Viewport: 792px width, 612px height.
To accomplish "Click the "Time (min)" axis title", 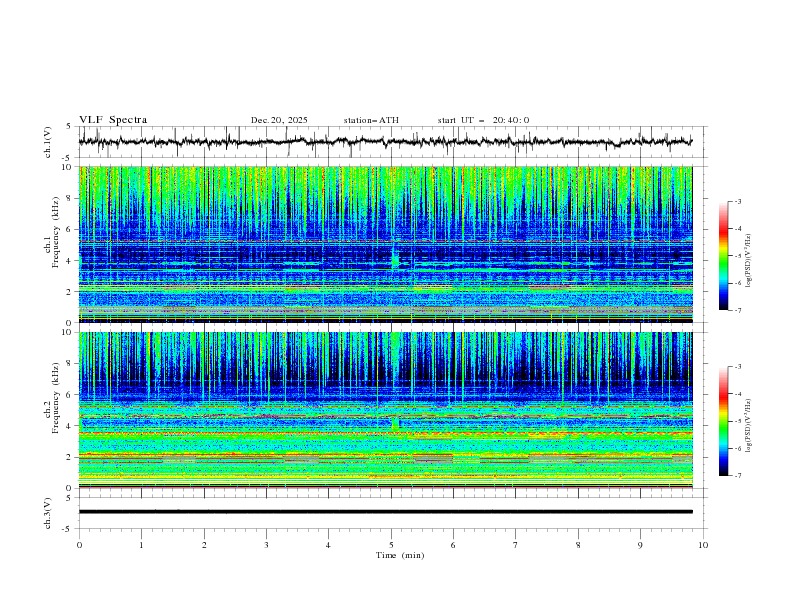I will point(400,555).
